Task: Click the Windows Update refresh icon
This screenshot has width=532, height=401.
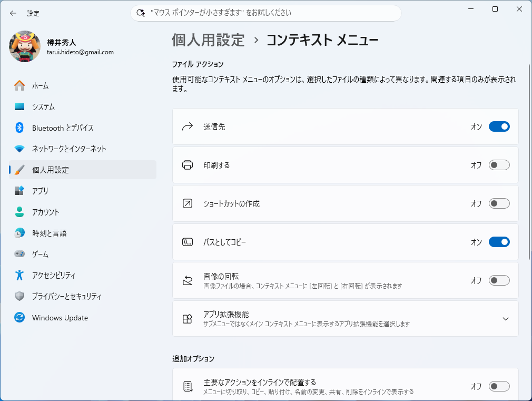Action: coord(19,317)
